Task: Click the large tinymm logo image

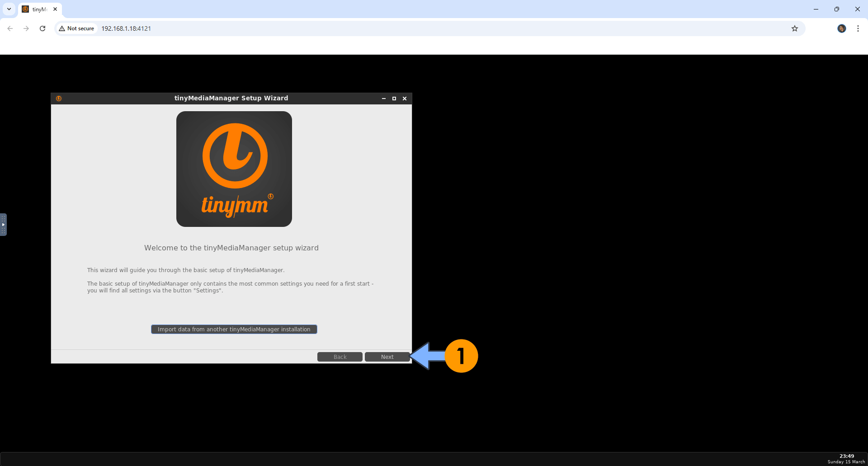Action: click(234, 169)
